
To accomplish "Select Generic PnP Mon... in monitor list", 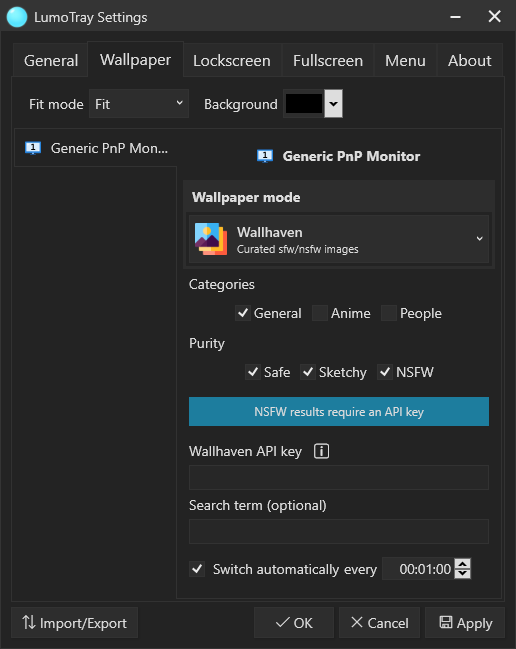I will coord(96,148).
